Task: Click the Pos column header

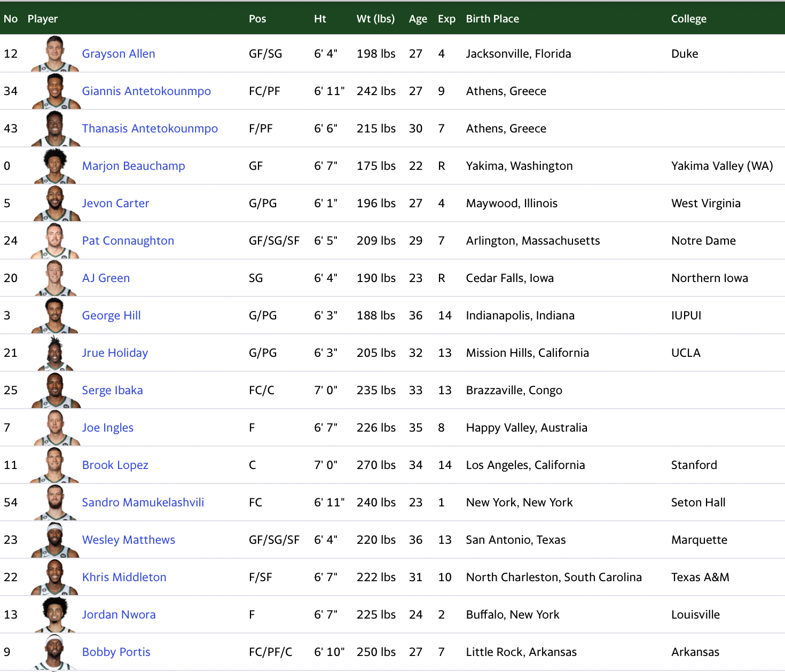Action: pos(257,19)
